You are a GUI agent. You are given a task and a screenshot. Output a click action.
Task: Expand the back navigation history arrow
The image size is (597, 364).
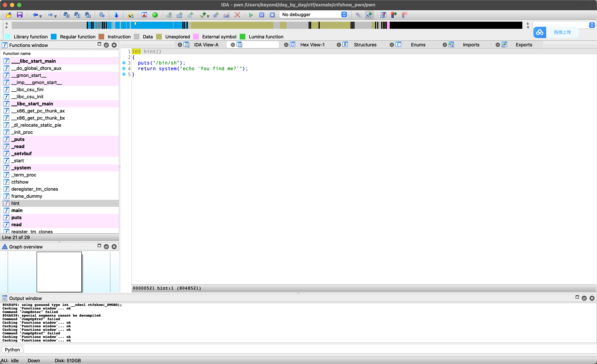coord(41,17)
